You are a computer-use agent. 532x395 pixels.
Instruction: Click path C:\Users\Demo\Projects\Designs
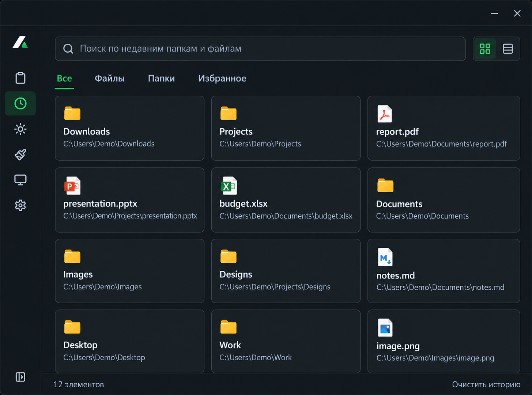click(275, 287)
